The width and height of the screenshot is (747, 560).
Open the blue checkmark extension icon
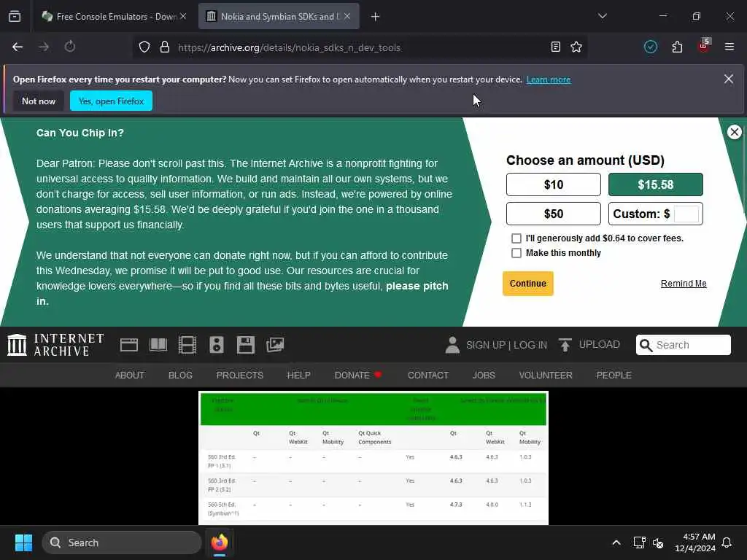(650, 47)
